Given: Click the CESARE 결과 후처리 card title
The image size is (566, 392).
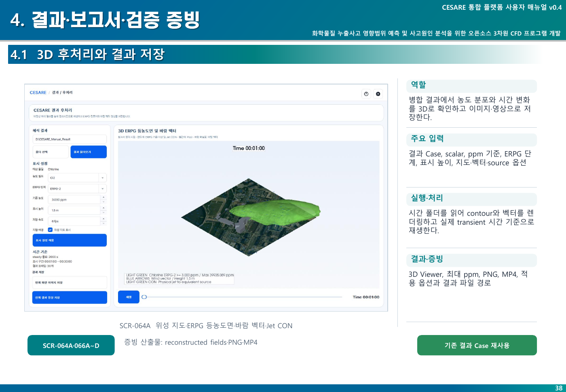Looking at the screenshot, I should (53, 110).
